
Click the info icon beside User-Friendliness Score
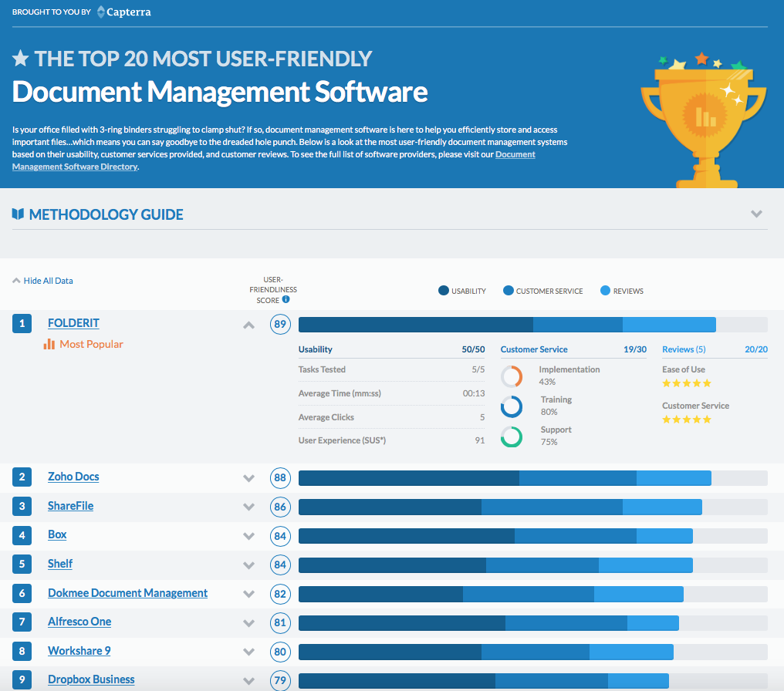286,299
